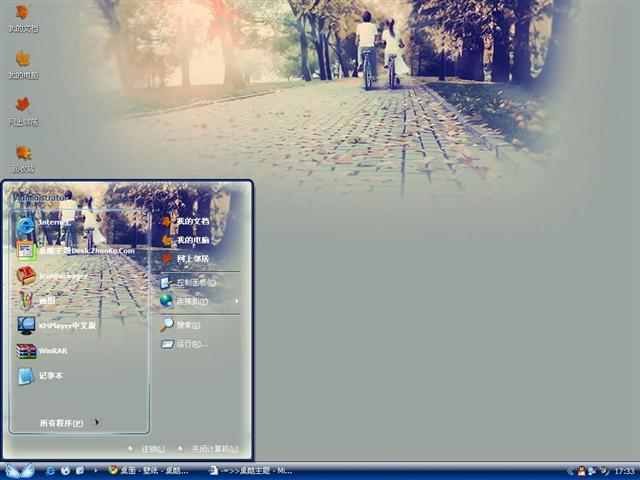Click the globe browser quick launch icon
The image size is (640, 480).
[x=65, y=471]
